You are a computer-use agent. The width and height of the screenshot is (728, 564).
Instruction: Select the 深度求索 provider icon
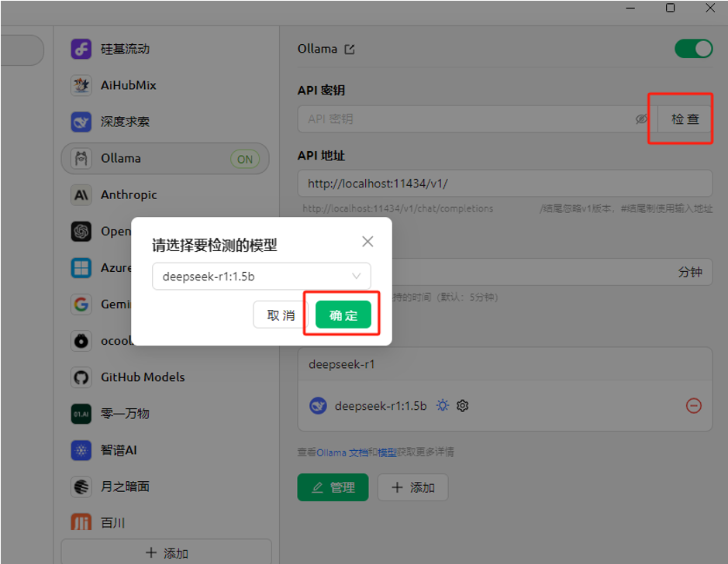[x=81, y=122]
